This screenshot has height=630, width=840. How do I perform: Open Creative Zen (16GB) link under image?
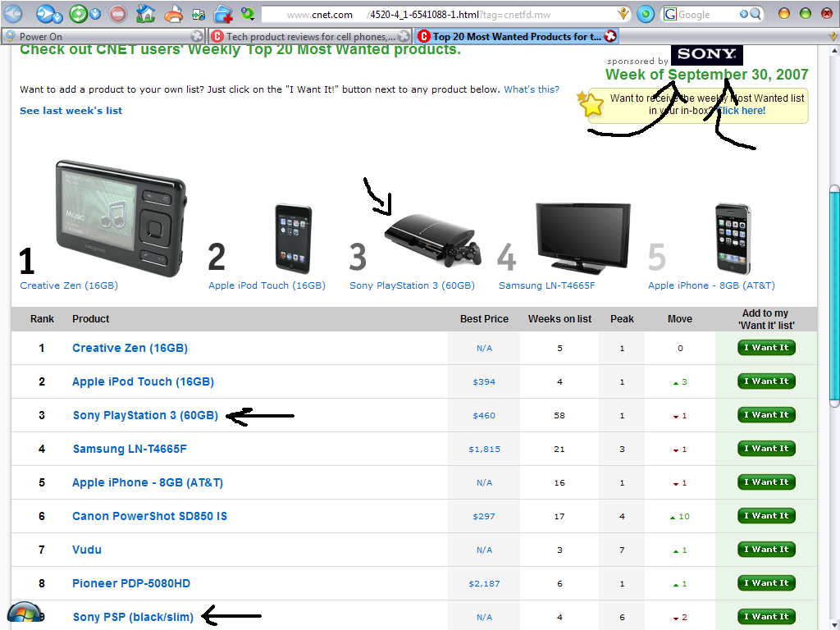click(69, 285)
